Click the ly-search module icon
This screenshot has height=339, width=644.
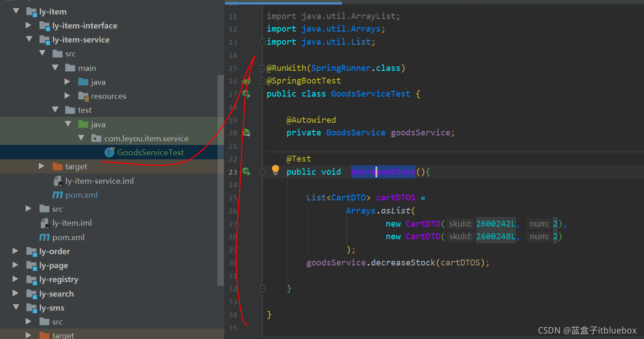pyautogui.click(x=32, y=294)
